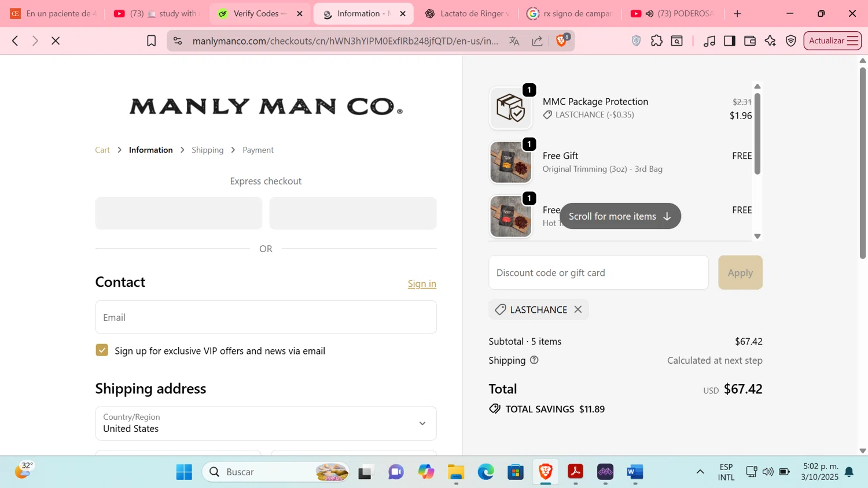Screen dimensions: 868x488
Task: Open site information icon in address bar
Action: pos(178,40)
